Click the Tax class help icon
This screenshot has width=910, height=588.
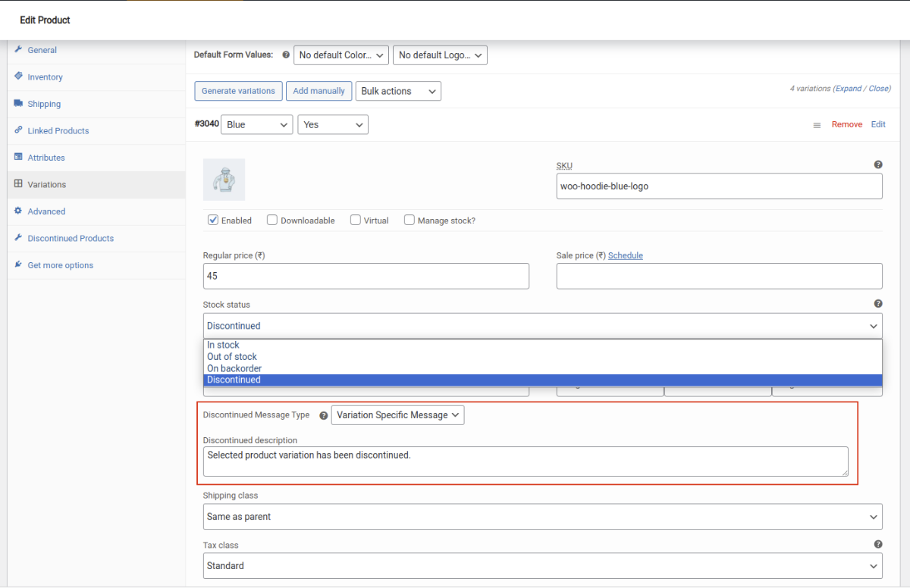(x=878, y=544)
